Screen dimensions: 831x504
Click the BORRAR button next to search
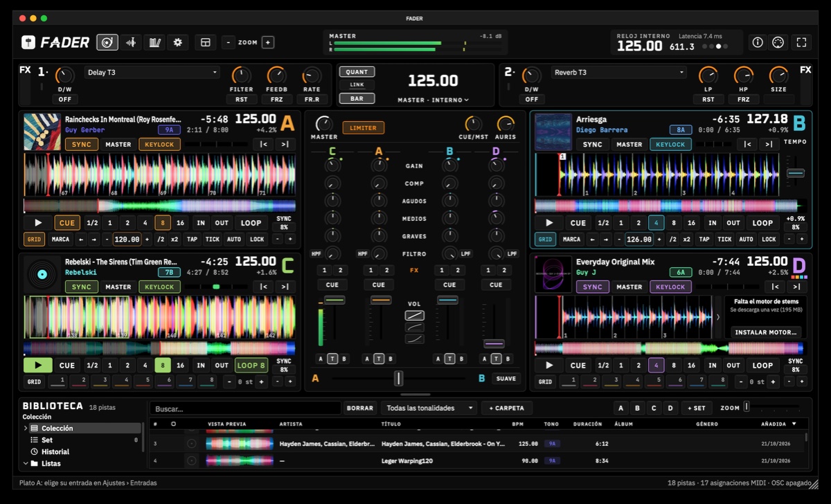tap(360, 408)
